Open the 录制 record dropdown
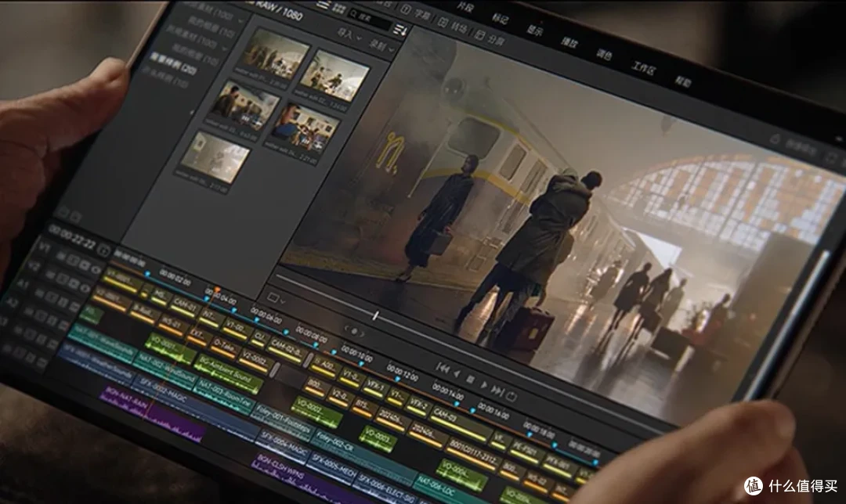Image resolution: width=846 pixels, height=504 pixels. [x=381, y=47]
